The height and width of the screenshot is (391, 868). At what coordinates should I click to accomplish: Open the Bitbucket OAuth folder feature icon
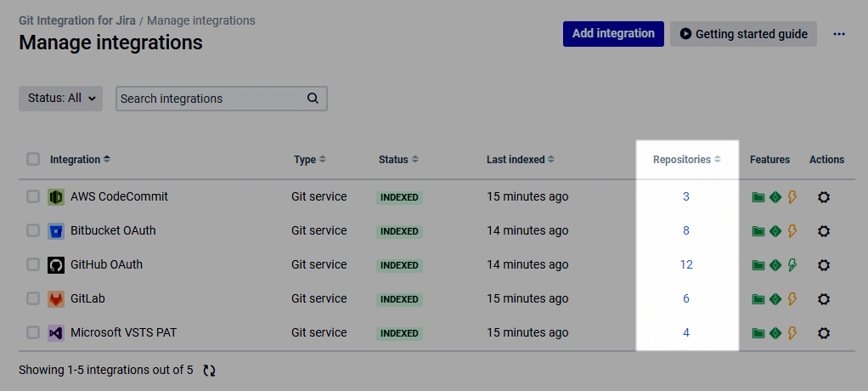coord(758,231)
